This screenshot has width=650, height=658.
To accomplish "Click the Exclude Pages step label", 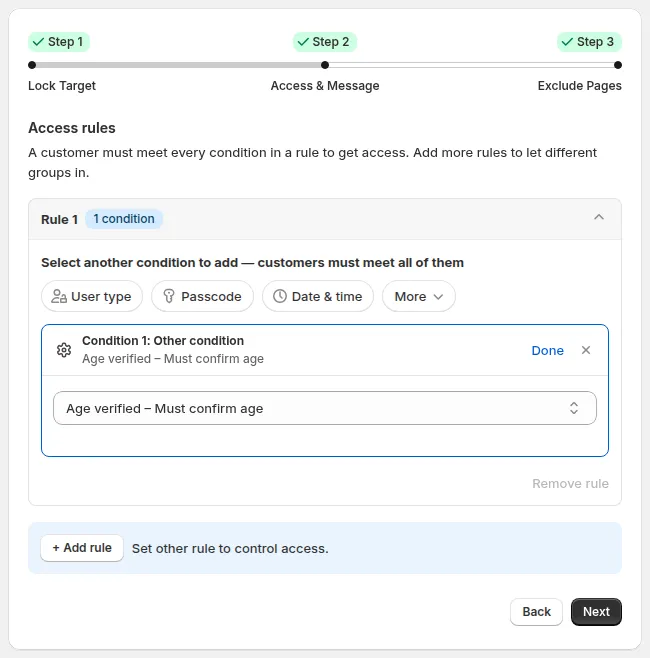I will 580,86.
